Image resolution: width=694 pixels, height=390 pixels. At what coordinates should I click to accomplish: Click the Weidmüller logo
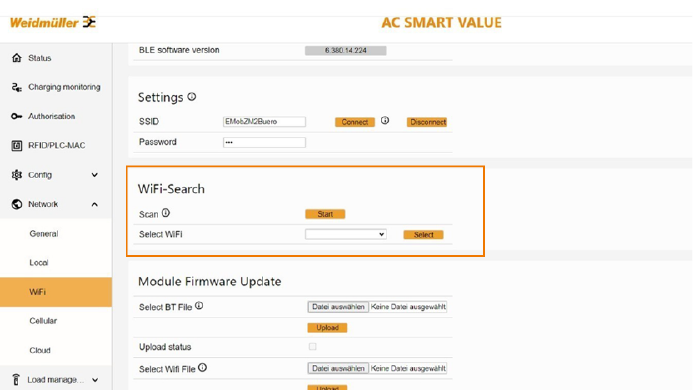coord(53,22)
